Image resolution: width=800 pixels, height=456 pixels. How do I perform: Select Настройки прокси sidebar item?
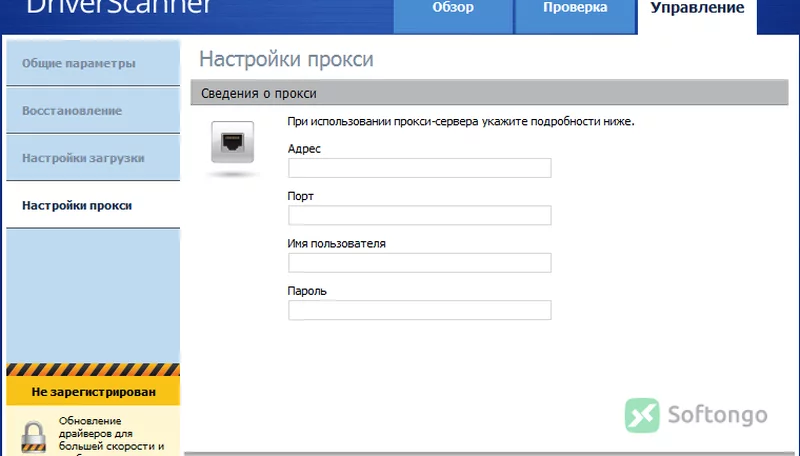pos(93,206)
